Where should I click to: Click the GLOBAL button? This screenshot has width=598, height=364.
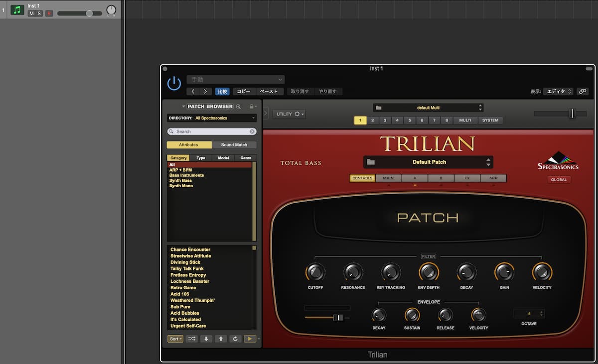click(x=559, y=180)
